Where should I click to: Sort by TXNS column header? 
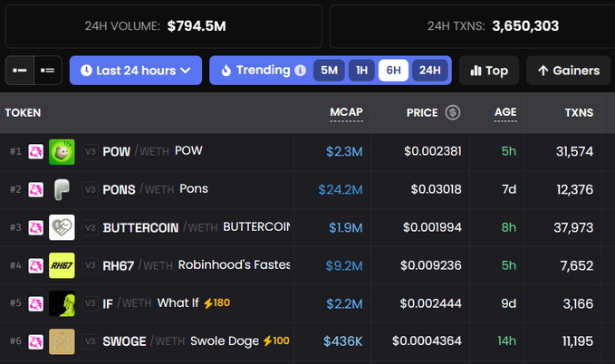click(x=579, y=112)
